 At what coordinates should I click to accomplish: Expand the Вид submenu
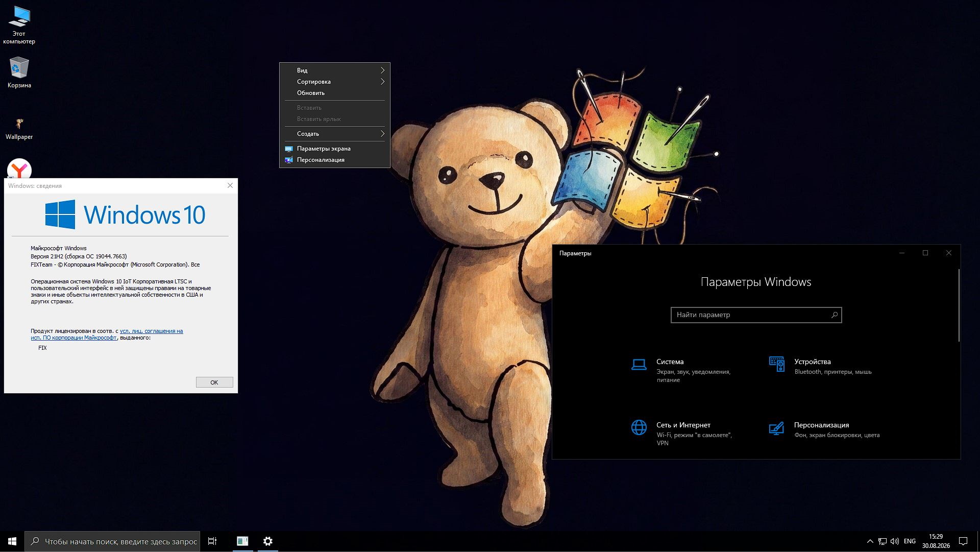point(335,70)
